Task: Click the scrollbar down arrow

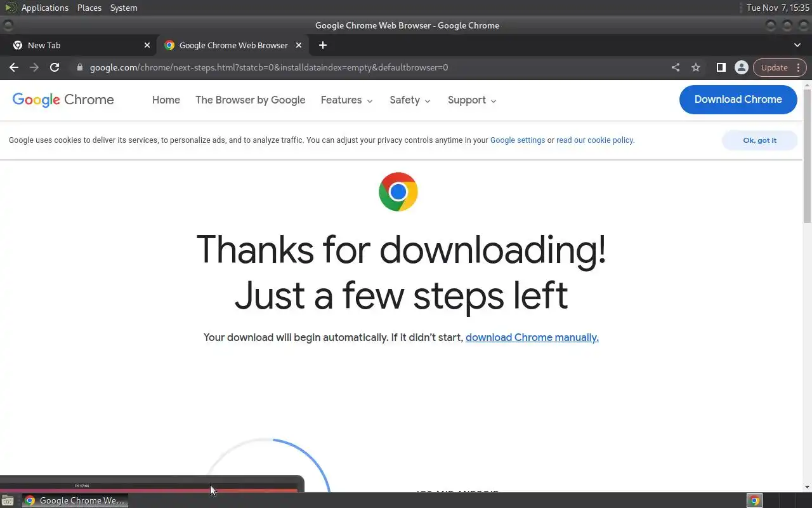Action: 807,487
